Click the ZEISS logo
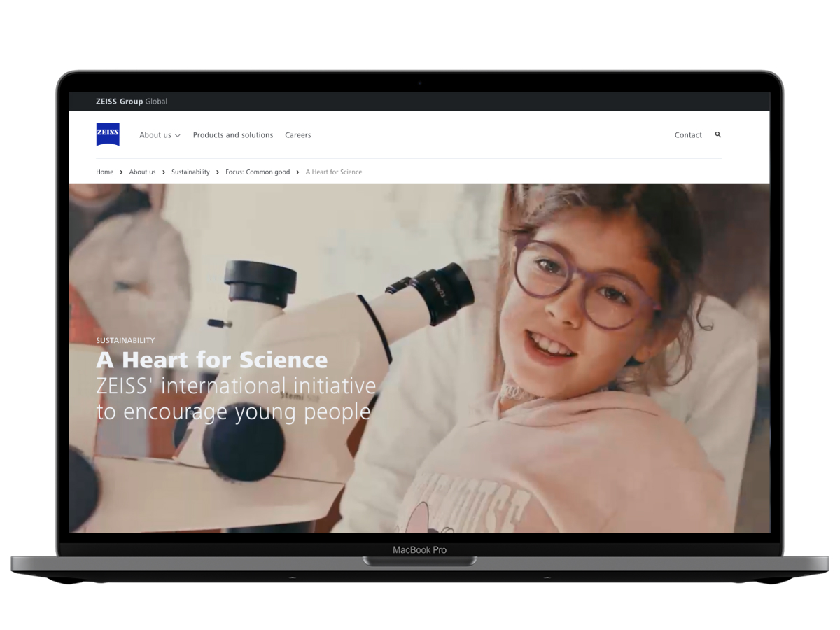The width and height of the screenshot is (840, 630). (108, 134)
